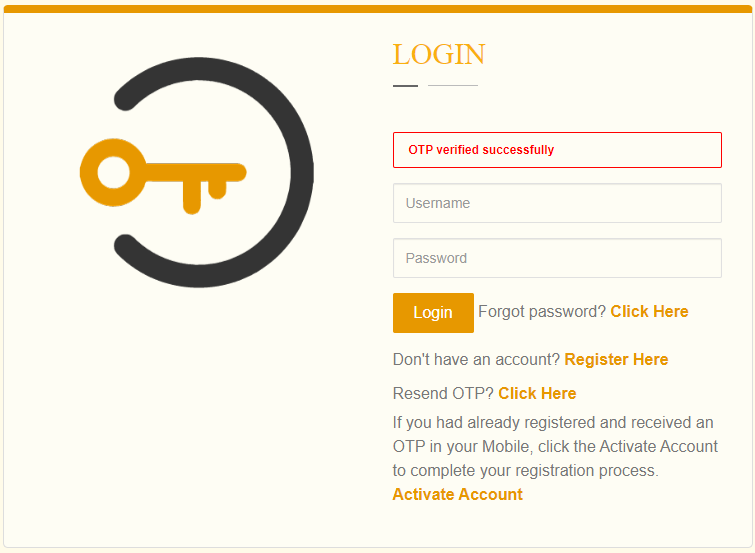This screenshot has width=755, height=553.
Task: Open the Activate Account link
Action: [x=457, y=495]
